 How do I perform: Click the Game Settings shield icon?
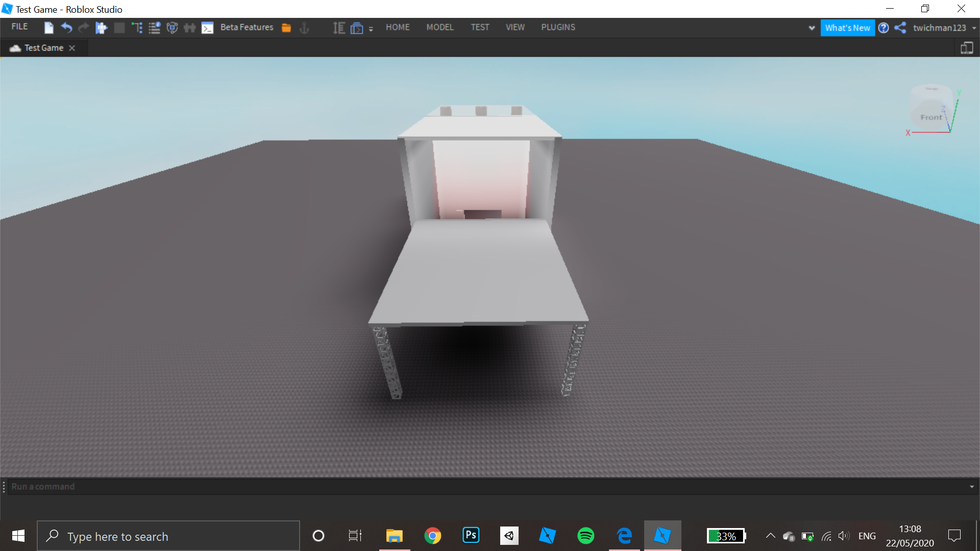[x=171, y=28]
